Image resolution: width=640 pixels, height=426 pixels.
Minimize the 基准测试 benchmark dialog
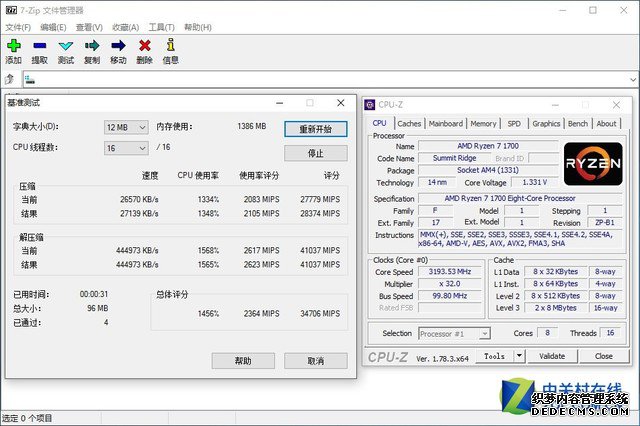pyautogui.click(x=280, y=103)
